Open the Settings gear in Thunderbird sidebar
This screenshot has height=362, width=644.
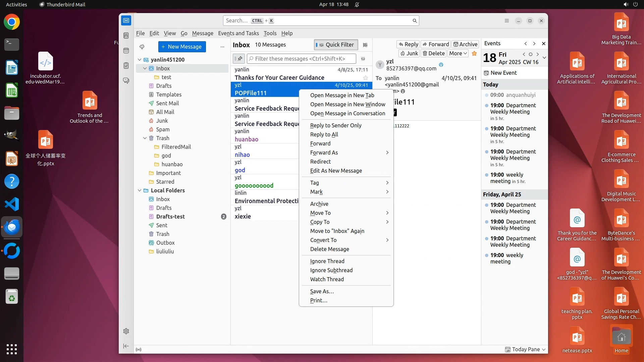126,331
